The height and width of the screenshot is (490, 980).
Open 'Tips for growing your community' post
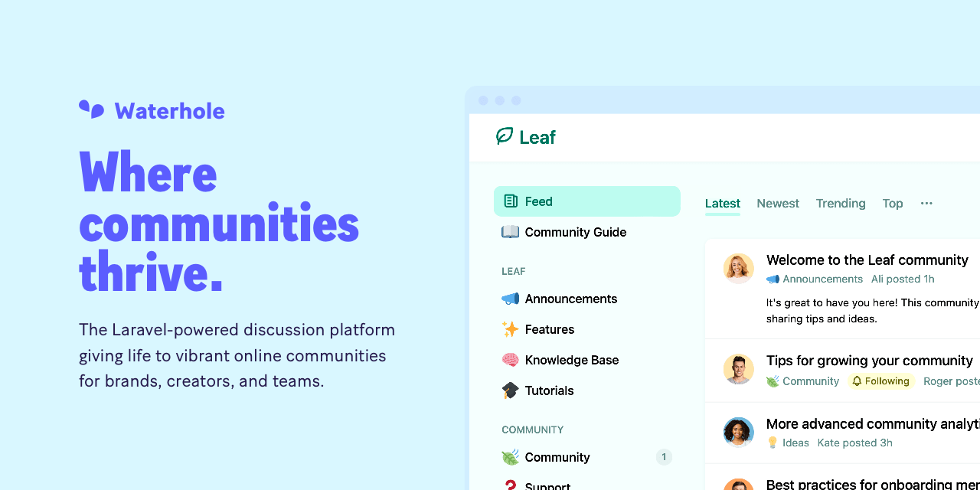[x=870, y=361]
